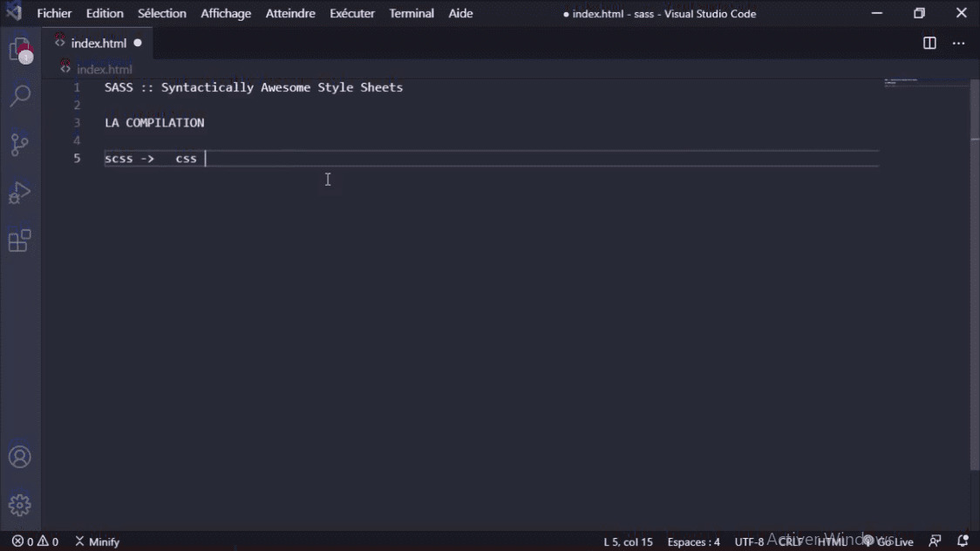
Task: Restore down the VS Code window
Action: (919, 13)
